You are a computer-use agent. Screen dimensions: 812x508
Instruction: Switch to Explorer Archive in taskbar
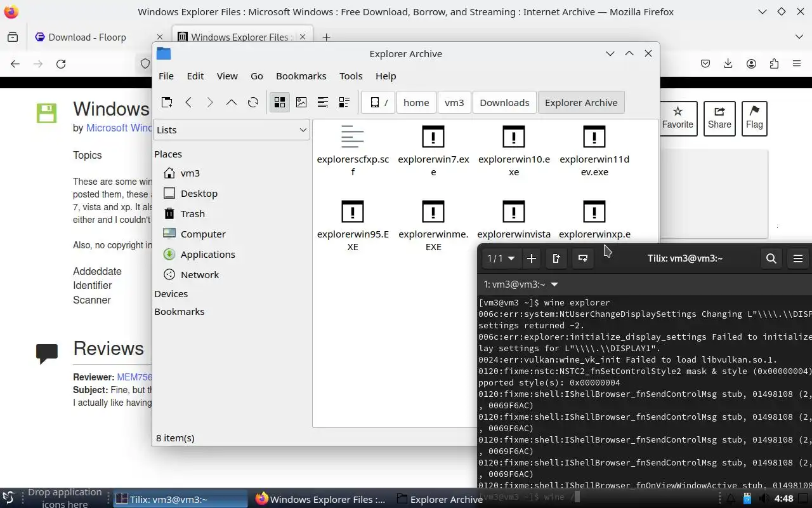point(439,499)
